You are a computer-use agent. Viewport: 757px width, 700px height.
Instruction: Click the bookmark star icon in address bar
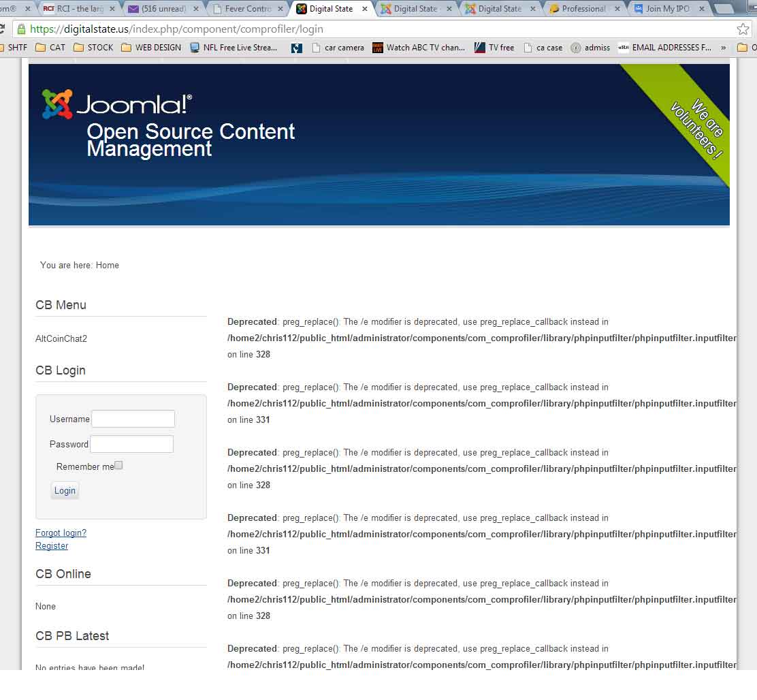click(x=743, y=29)
